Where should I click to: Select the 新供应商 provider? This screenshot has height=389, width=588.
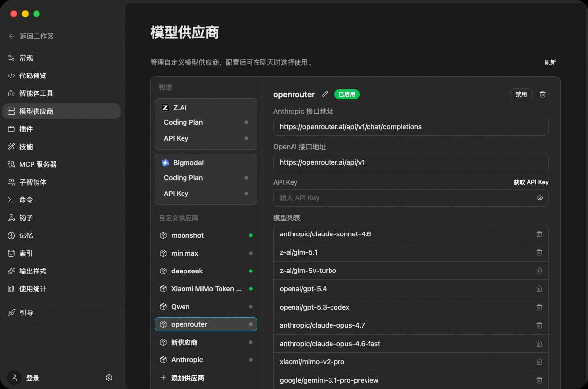pos(206,342)
